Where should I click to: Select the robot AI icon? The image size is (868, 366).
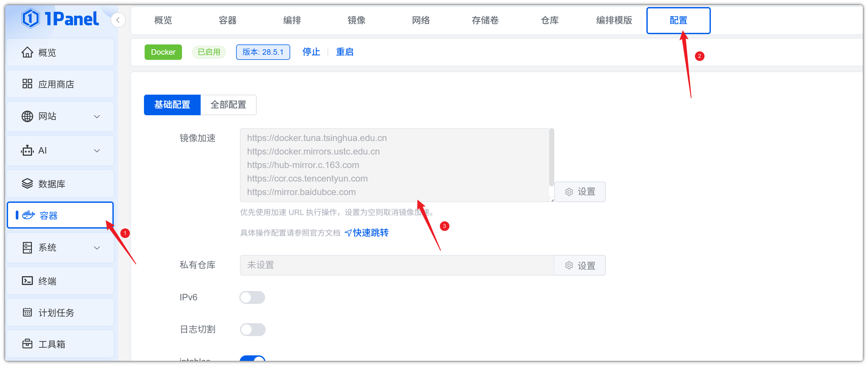[27, 150]
